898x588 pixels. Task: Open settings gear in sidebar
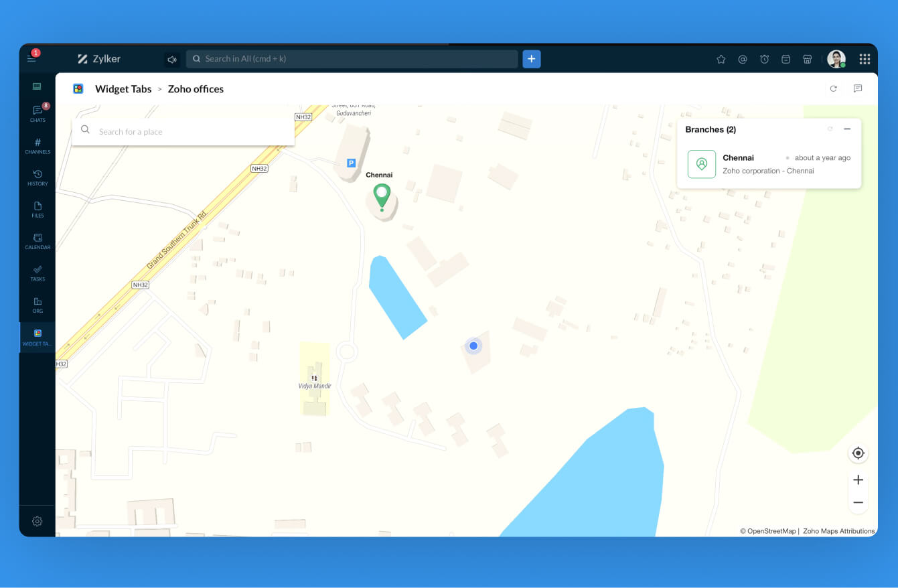point(38,521)
